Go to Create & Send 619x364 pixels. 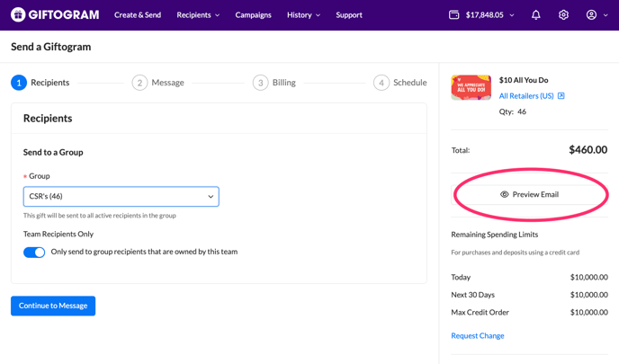(138, 15)
